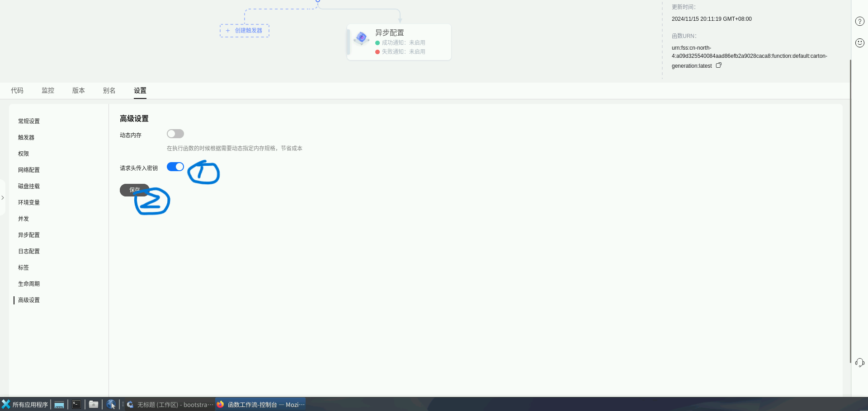This screenshot has height=411, width=868.
Task: Go to 标签 settings section
Action: pos(24,267)
